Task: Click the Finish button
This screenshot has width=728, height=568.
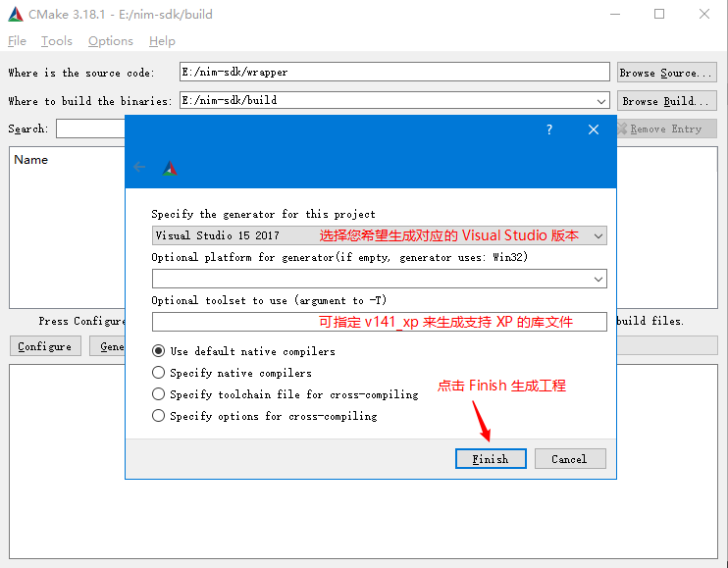Action: [491, 458]
